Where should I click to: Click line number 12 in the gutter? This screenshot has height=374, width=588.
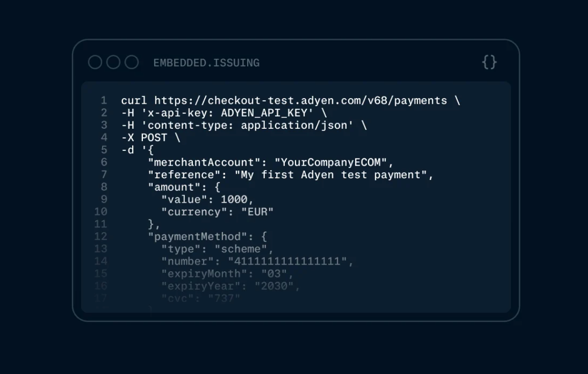pos(101,237)
